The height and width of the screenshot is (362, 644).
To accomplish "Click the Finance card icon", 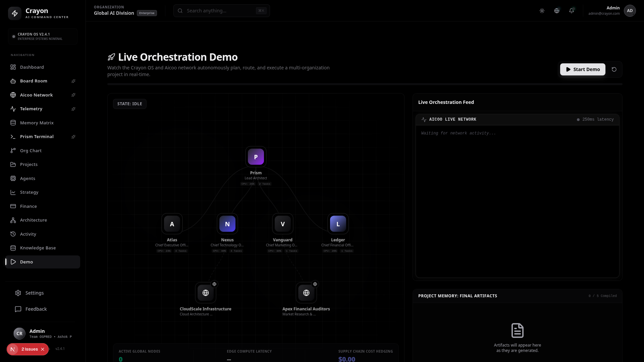I will [13, 206].
